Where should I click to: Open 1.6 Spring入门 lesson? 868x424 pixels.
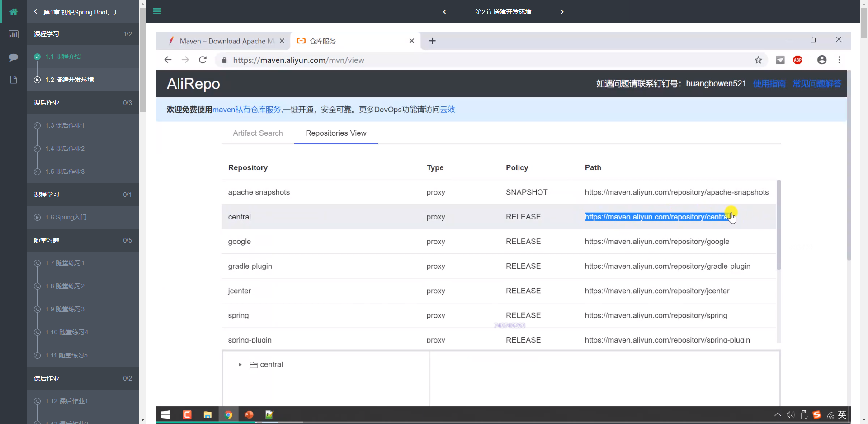(x=83, y=217)
